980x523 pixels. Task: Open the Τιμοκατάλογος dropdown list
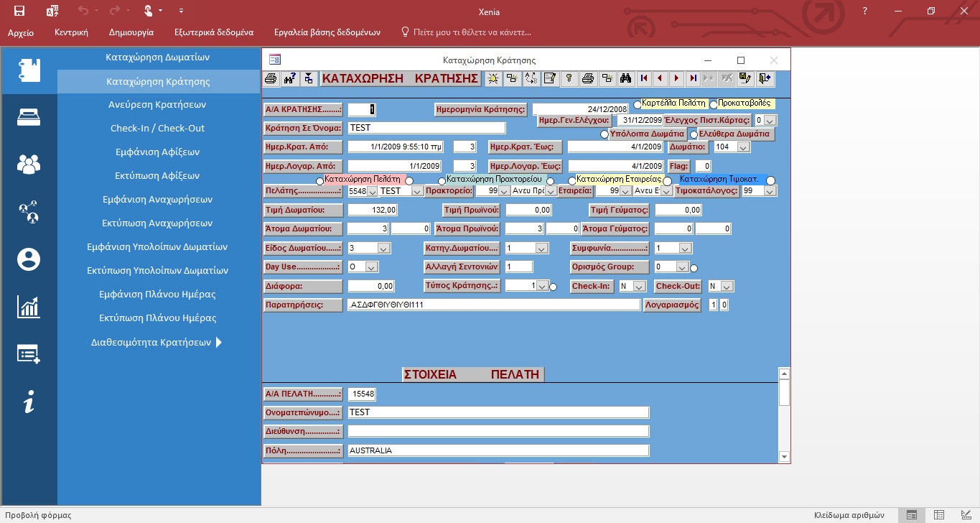[x=769, y=192]
